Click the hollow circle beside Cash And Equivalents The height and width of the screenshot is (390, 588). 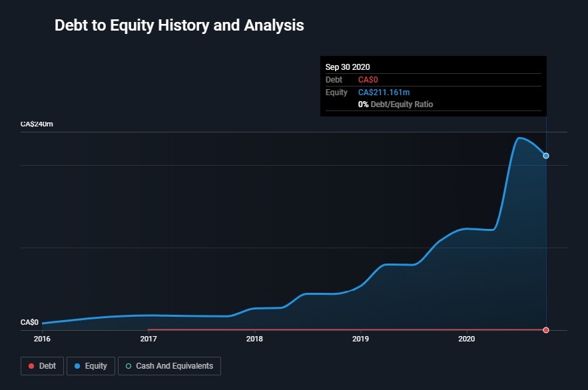click(x=128, y=366)
